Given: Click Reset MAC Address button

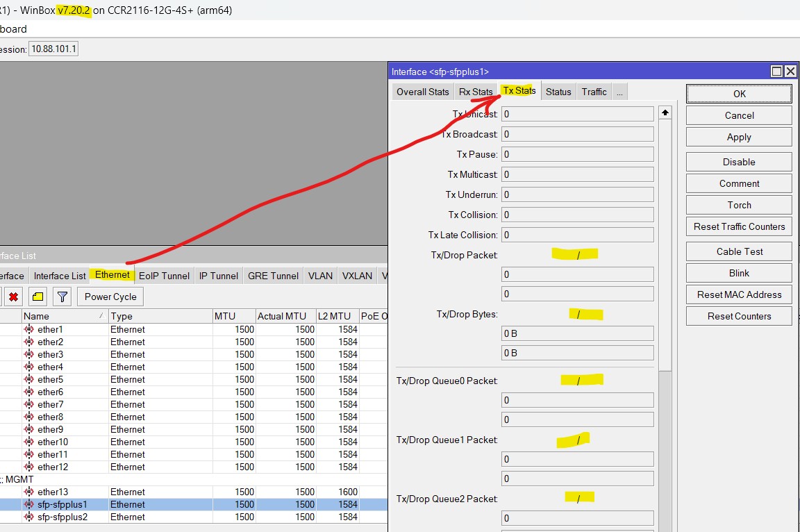Looking at the screenshot, I should pos(739,294).
